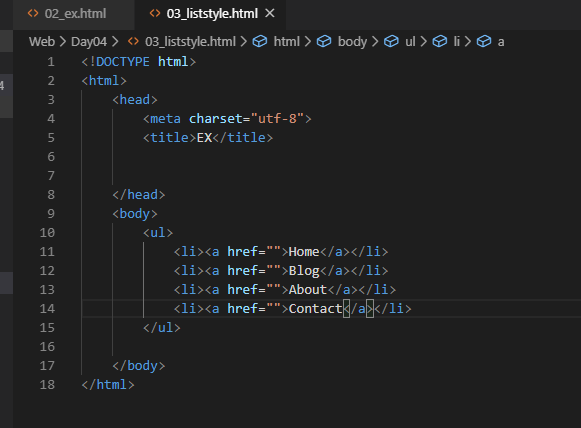The height and width of the screenshot is (428, 581).
Task: Click the cube icon beside li breadcrumb
Action: tap(440, 41)
